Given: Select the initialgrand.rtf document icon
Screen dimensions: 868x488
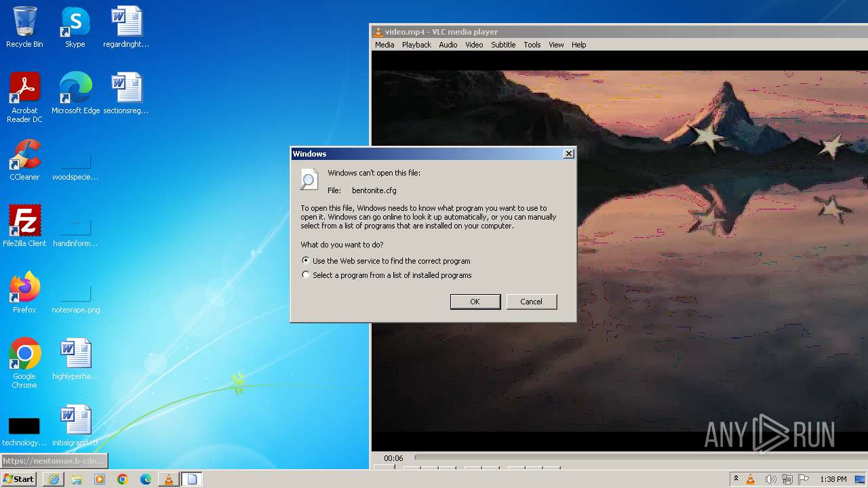Looking at the screenshot, I should pyautogui.click(x=75, y=425).
